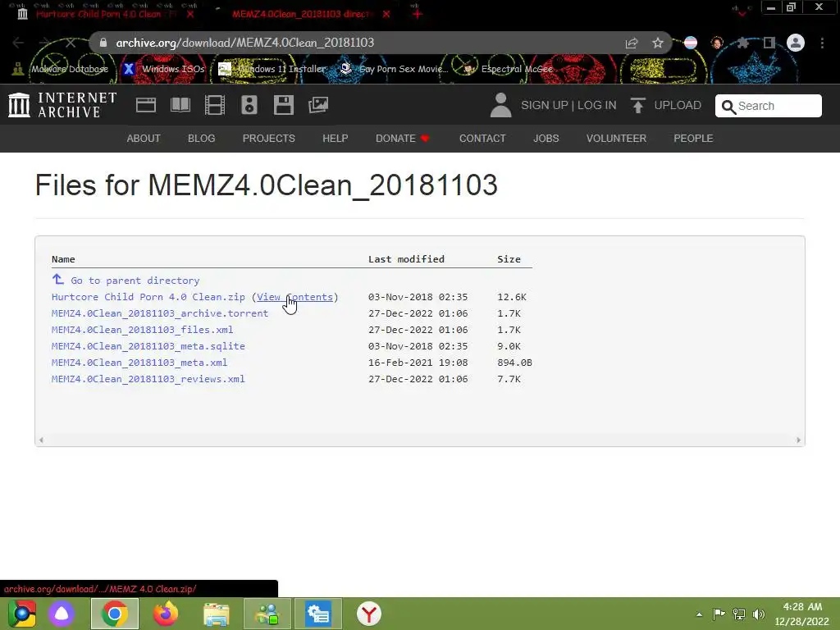The image size is (840, 630).
Task: Open the Chrome three-dot menu
Action: coord(822,43)
